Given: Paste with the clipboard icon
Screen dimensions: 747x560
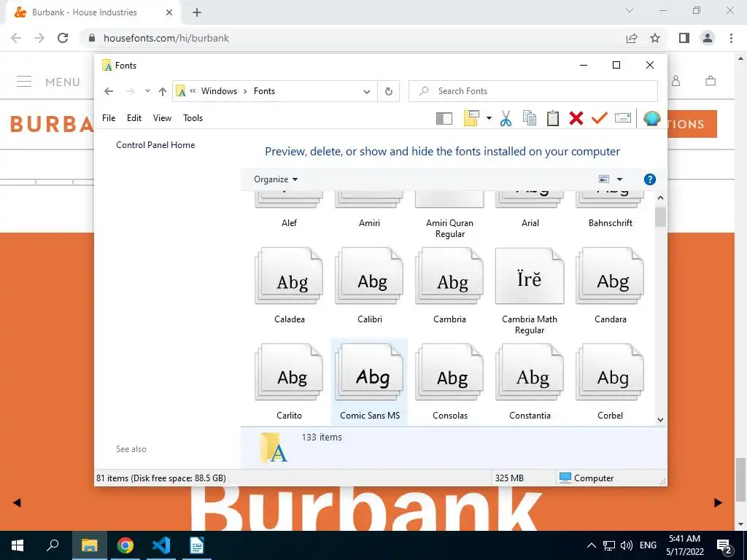Looking at the screenshot, I should pyautogui.click(x=553, y=118).
